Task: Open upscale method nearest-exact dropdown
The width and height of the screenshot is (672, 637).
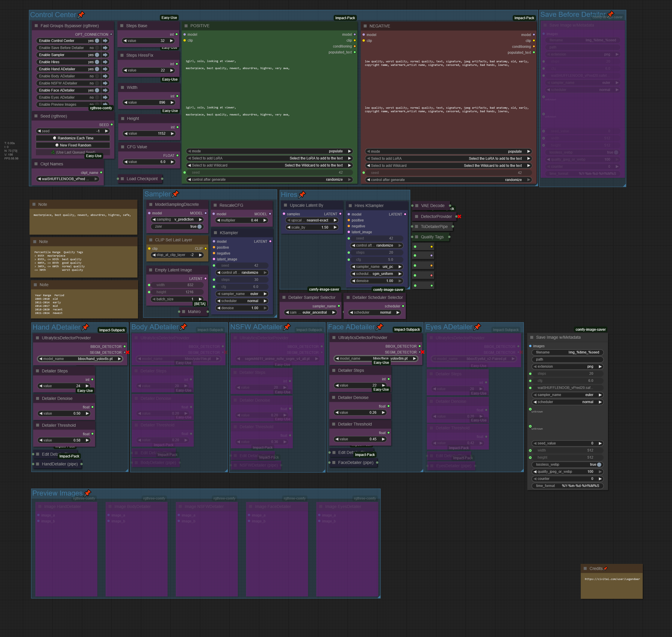Action: tap(312, 220)
